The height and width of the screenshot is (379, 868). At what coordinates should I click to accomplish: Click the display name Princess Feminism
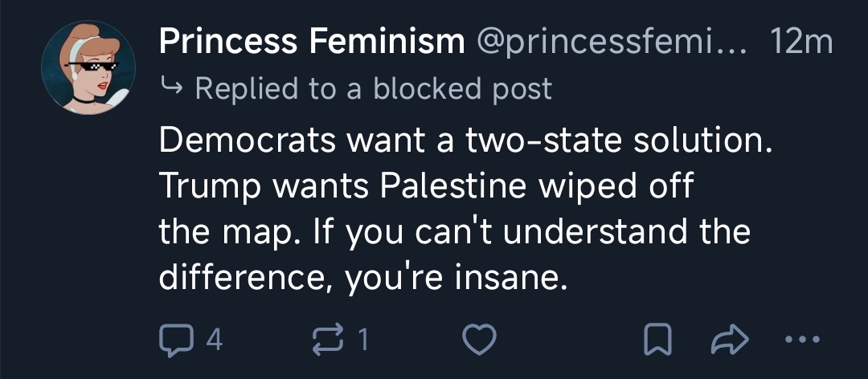pos(311,42)
